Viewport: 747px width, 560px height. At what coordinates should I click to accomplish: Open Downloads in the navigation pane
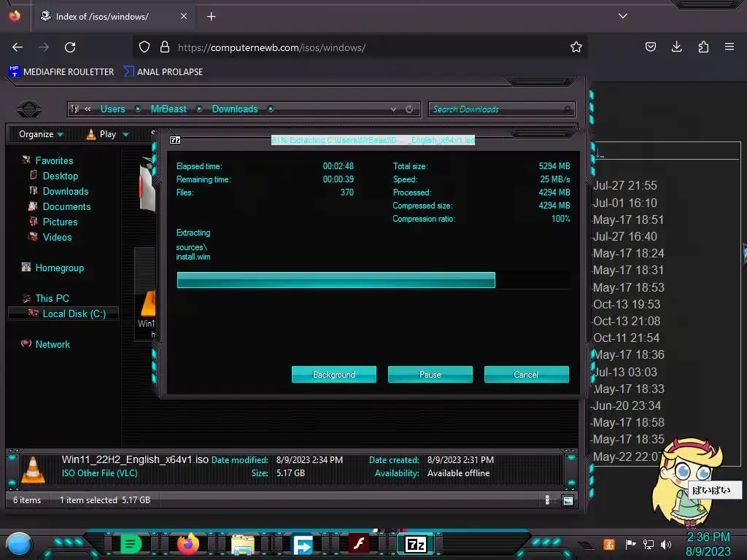65,191
